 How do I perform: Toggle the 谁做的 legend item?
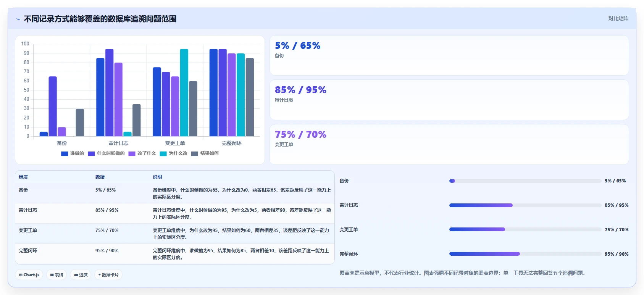coord(73,153)
